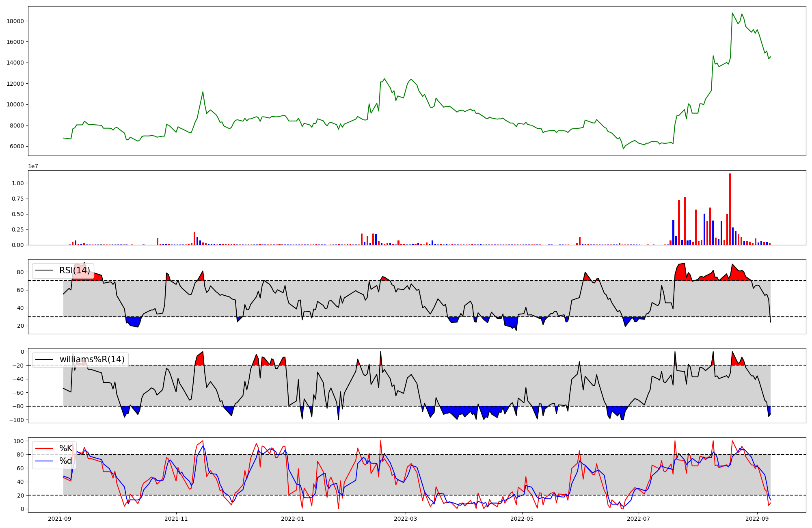
Task: Click black line sample beside RSI(14)
Action: [44, 270]
